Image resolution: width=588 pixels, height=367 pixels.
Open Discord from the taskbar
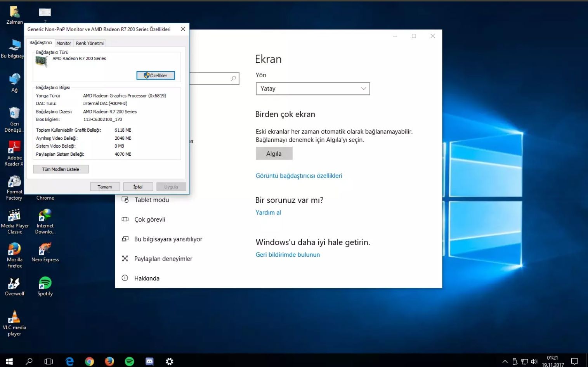click(x=149, y=361)
